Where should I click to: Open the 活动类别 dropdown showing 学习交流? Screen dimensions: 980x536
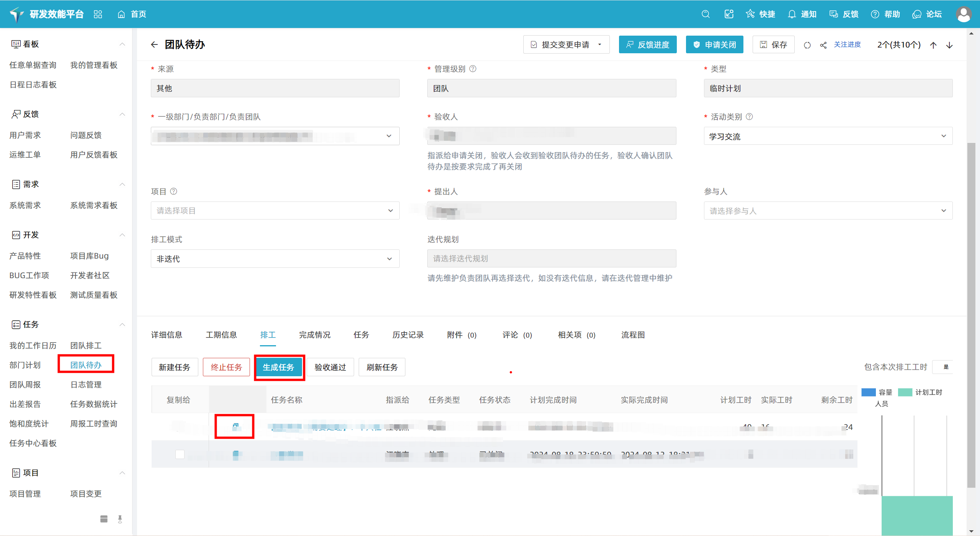828,136
